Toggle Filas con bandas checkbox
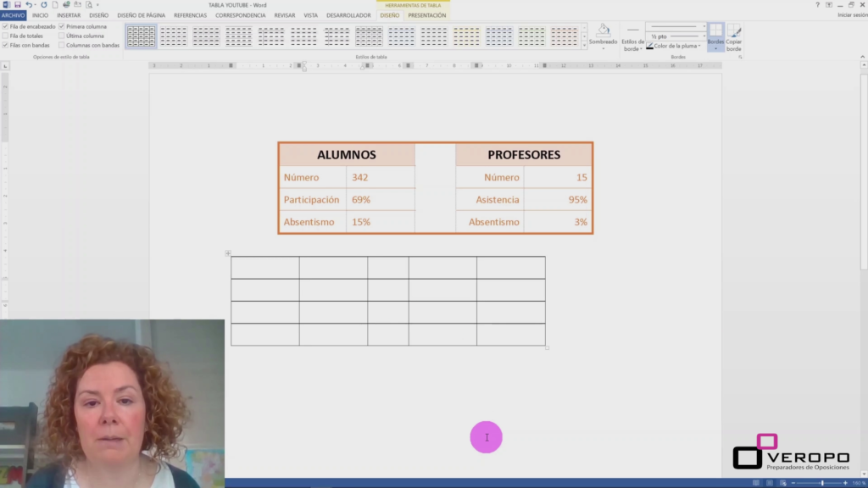The image size is (868, 488). coord(5,46)
